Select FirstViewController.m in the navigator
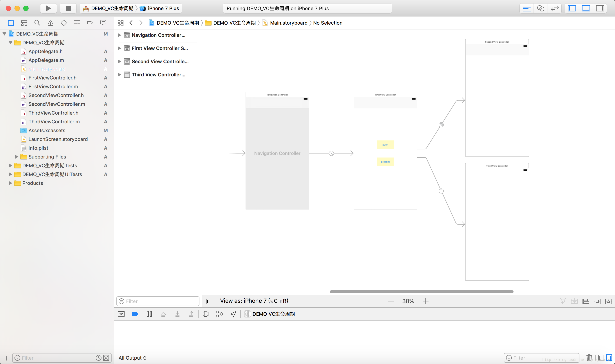 pyautogui.click(x=53, y=86)
